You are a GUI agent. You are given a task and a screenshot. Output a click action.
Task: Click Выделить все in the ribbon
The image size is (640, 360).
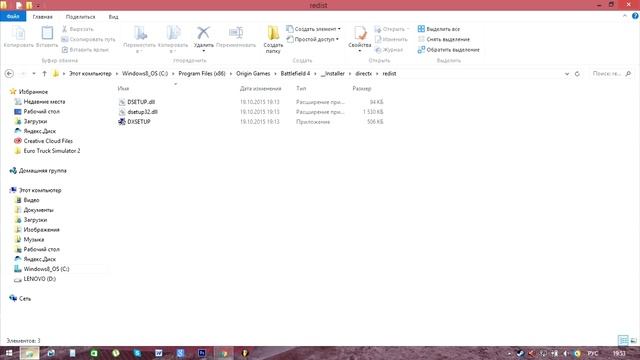(x=439, y=29)
